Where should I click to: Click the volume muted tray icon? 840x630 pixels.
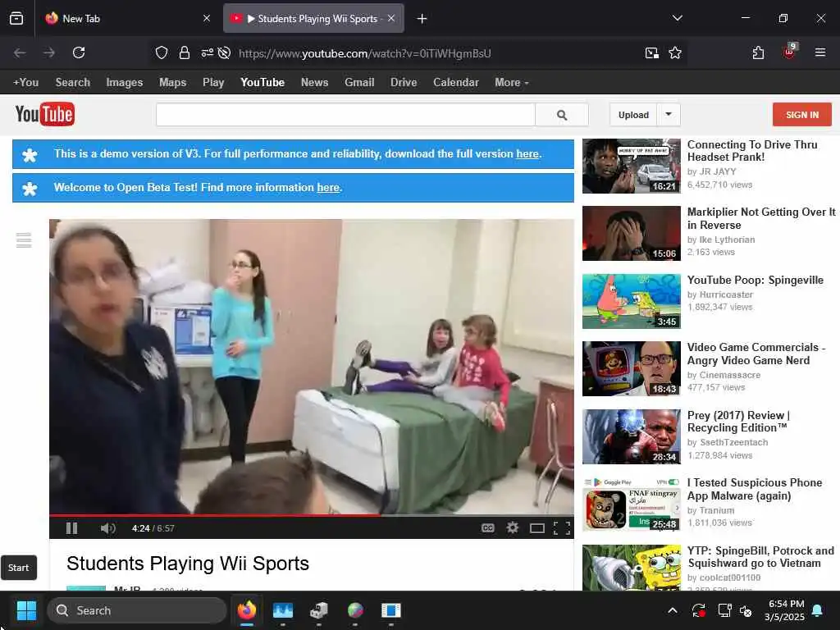point(746,610)
